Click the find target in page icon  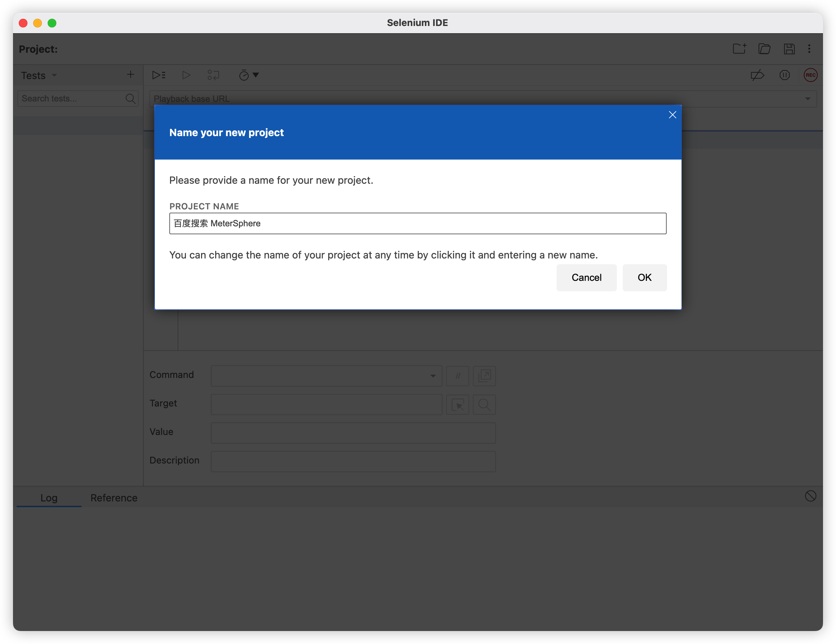pyautogui.click(x=484, y=405)
